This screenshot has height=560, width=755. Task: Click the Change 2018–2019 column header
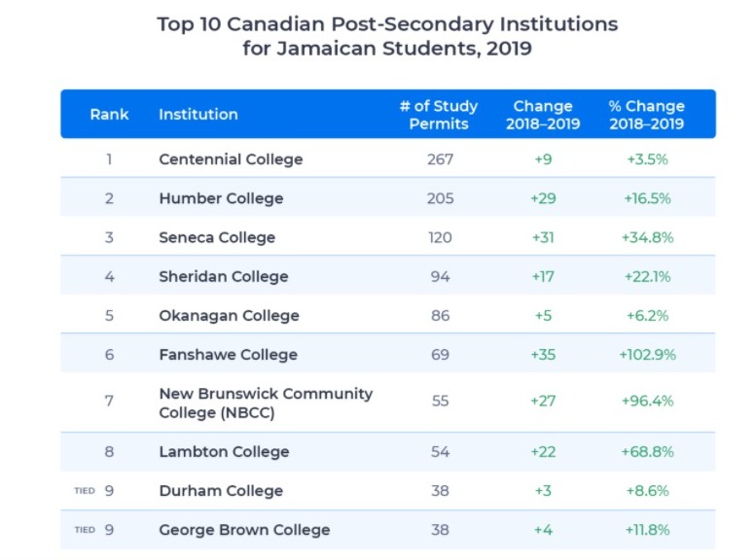coord(543,115)
